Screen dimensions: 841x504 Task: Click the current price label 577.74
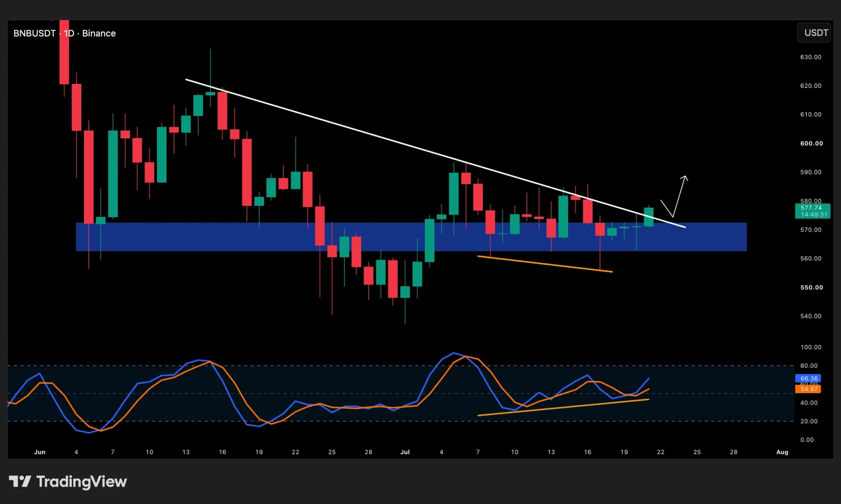point(811,208)
